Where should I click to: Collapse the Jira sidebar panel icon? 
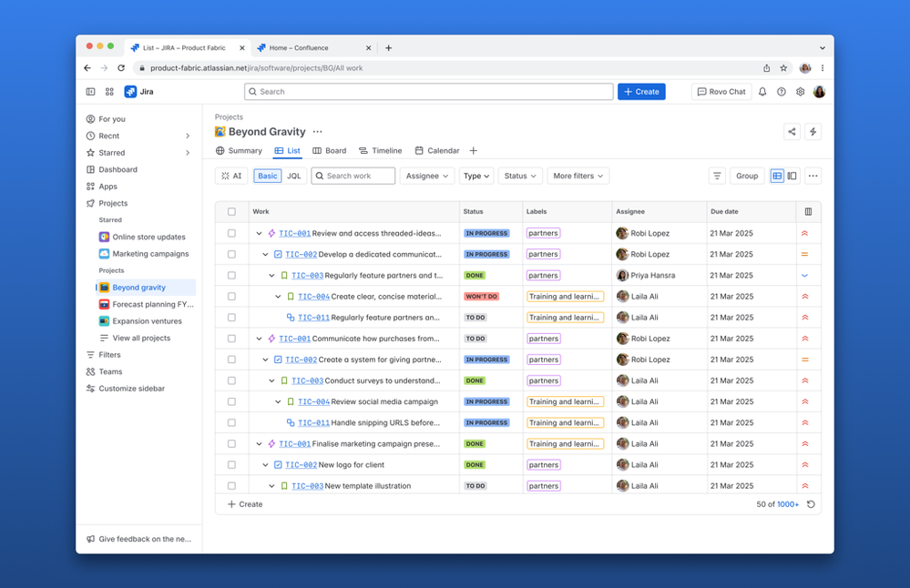(90, 92)
